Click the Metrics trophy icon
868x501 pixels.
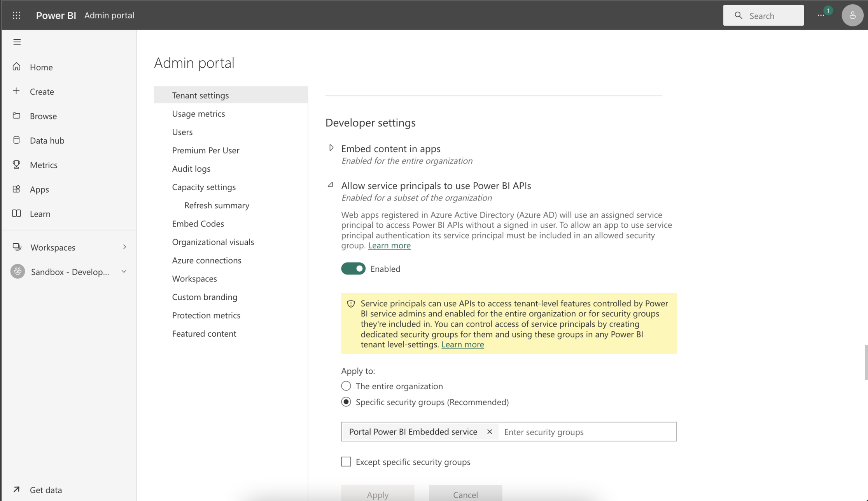click(16, 165)
